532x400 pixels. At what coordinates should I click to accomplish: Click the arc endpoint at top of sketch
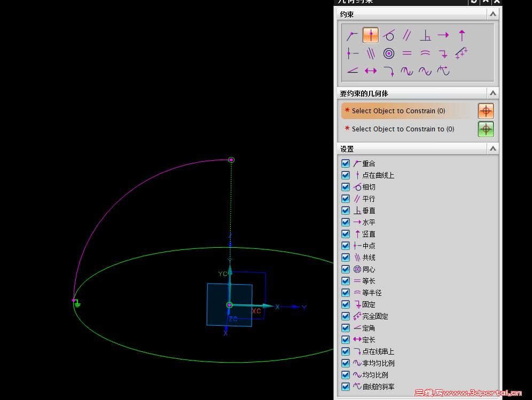[x=231, y=160]
